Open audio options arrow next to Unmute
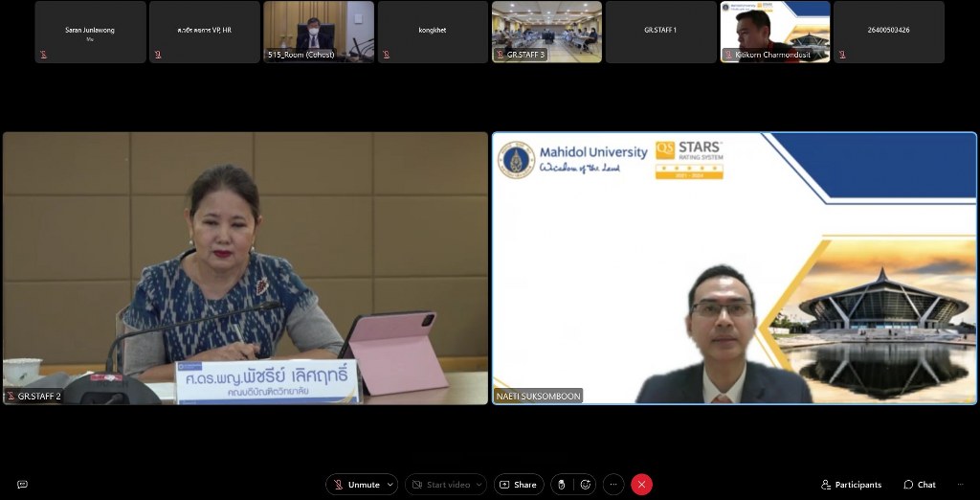 (x=390, y=485)
